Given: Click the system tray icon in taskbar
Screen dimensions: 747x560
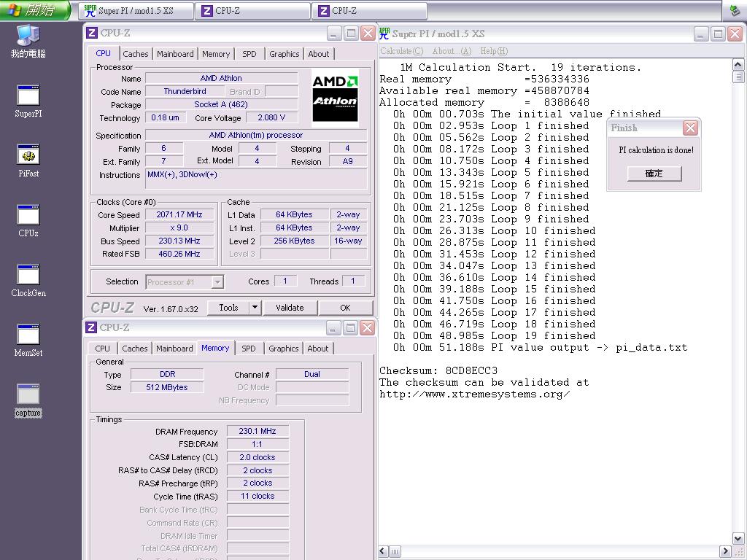Looking at the screenshot, I should (x=735, y=10).
